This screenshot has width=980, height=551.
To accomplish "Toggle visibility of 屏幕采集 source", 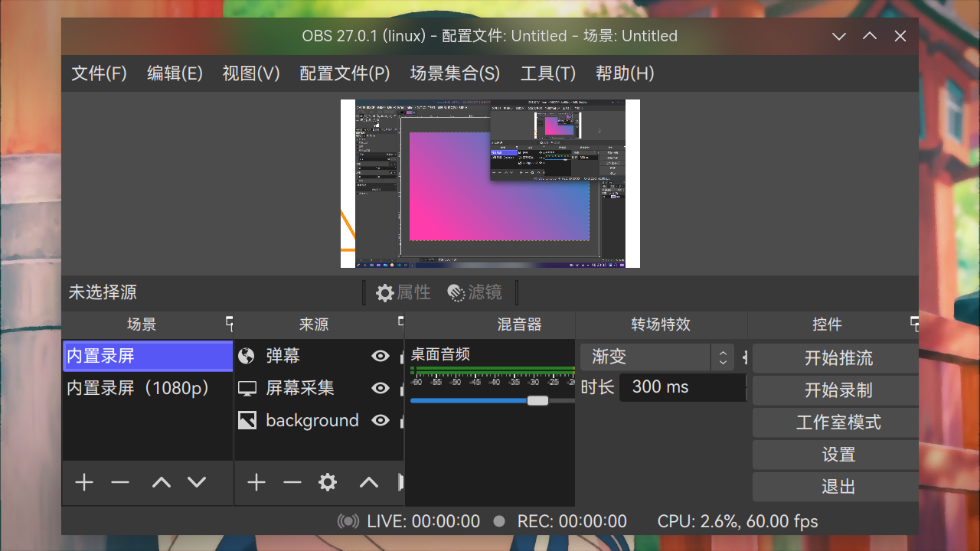I will coord(381,388).
